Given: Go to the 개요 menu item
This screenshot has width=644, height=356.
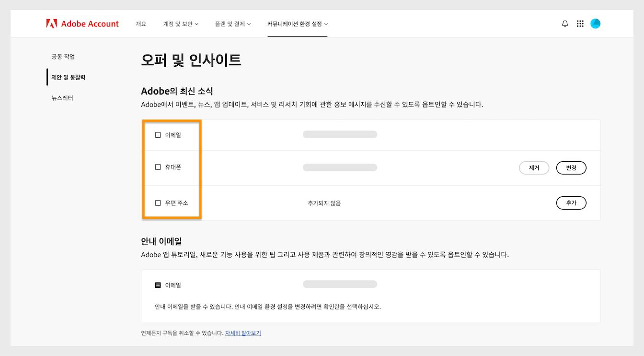Looking at the screenshot, I should click(141, 24).
